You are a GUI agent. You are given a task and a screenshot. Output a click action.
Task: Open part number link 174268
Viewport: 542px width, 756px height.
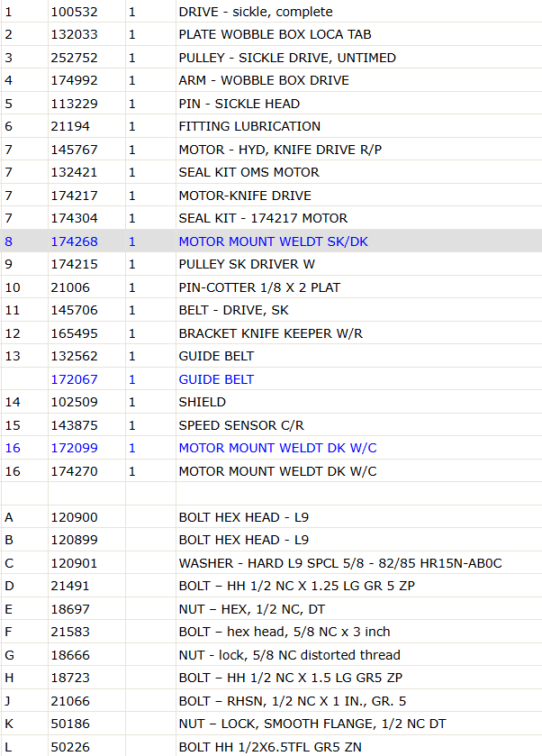tap(74, 241)
